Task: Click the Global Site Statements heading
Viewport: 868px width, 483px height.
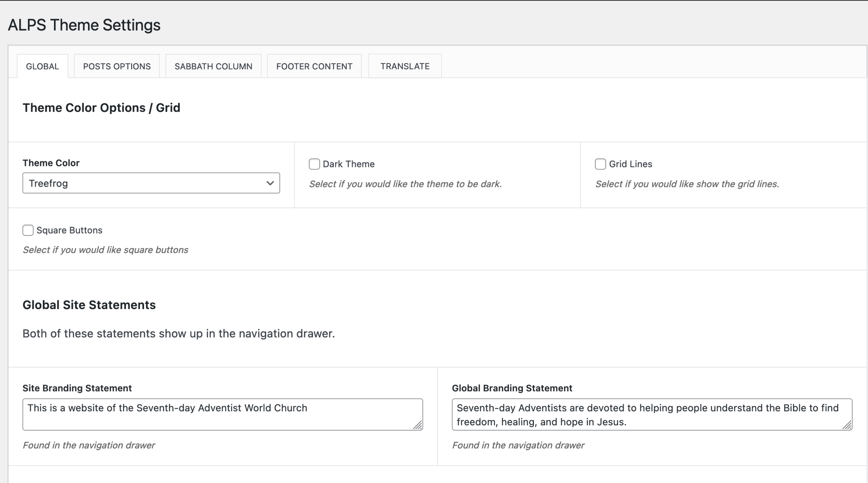Action: coord(89,305)
